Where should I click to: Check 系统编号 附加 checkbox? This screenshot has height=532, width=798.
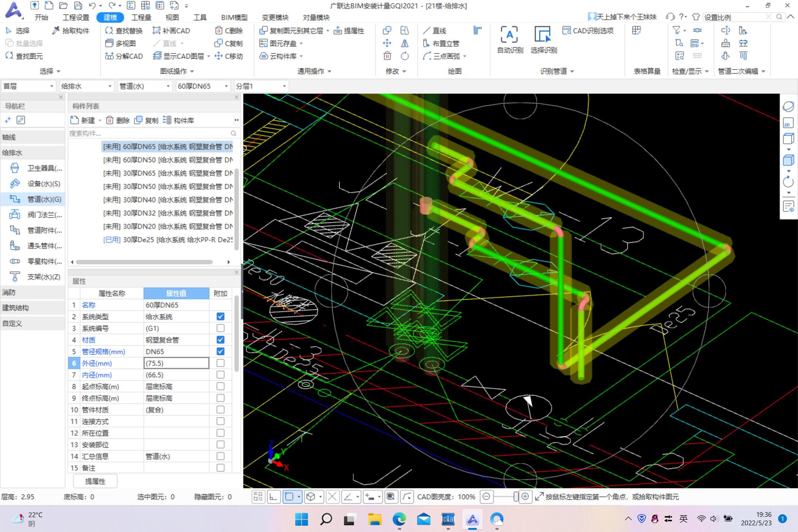coord(221,328)
